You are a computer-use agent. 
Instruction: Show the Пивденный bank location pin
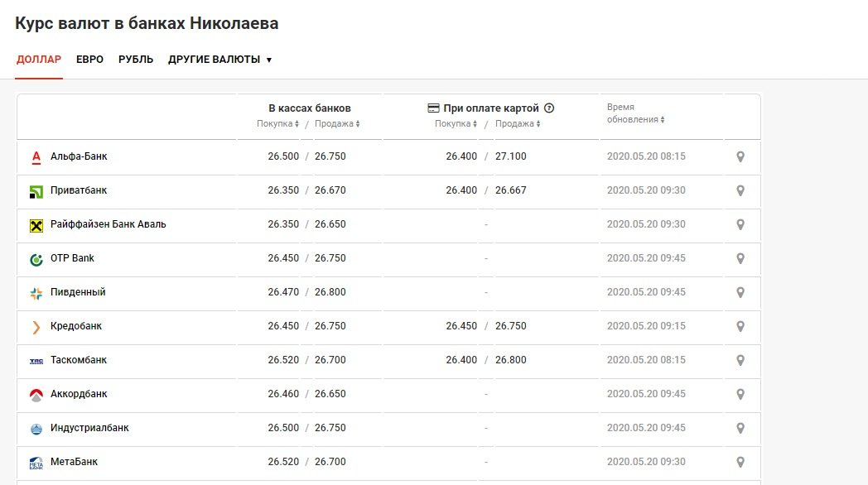point(740,292)
